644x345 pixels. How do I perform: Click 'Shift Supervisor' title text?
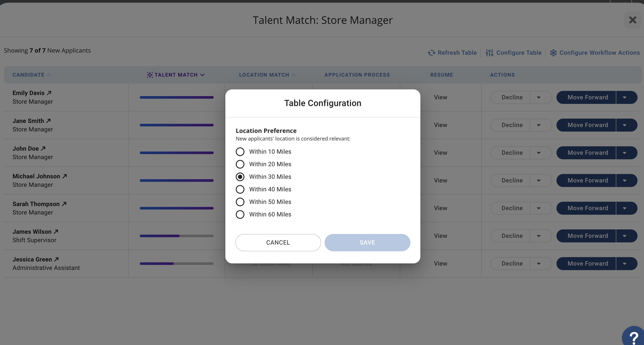[x=34, y=240]
